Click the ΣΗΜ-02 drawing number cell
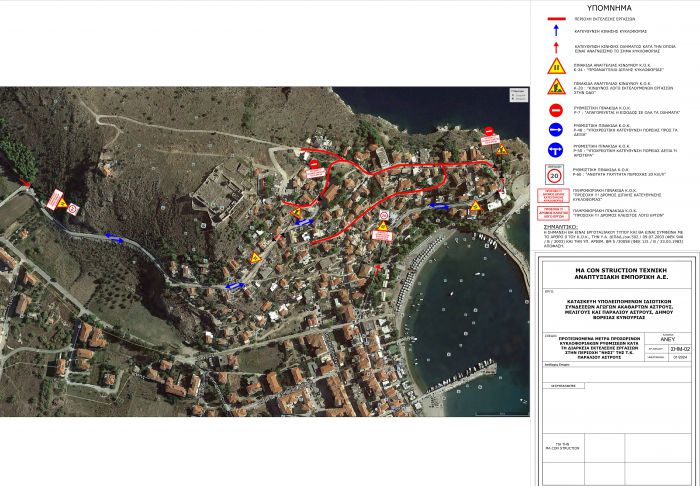 tap(680, 349)
